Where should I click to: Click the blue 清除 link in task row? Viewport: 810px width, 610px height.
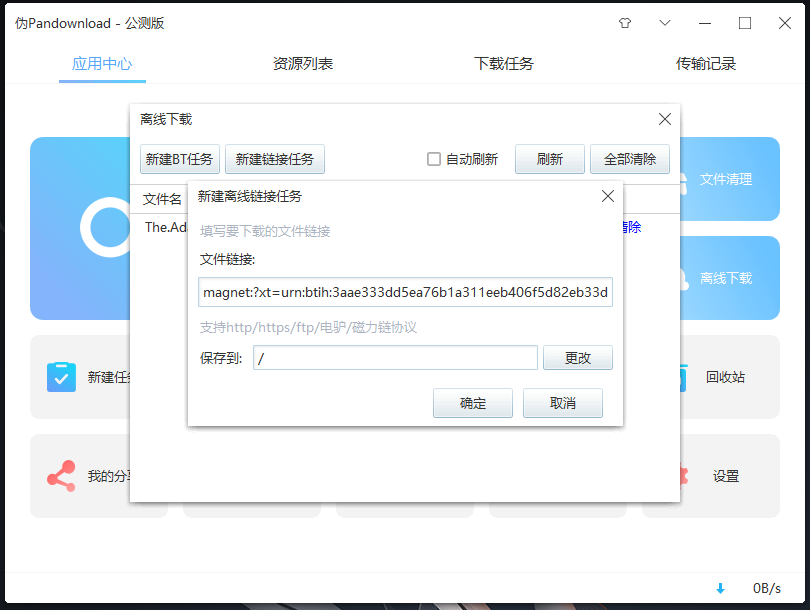click(632, 227)
